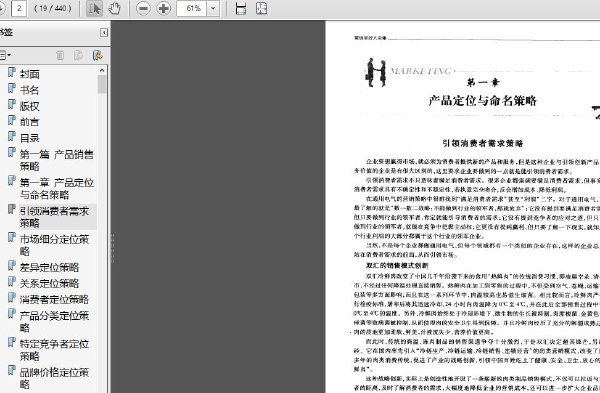Open the 前言 bookmark
Viewport: 600px width, 393px height.
point(29,122)
